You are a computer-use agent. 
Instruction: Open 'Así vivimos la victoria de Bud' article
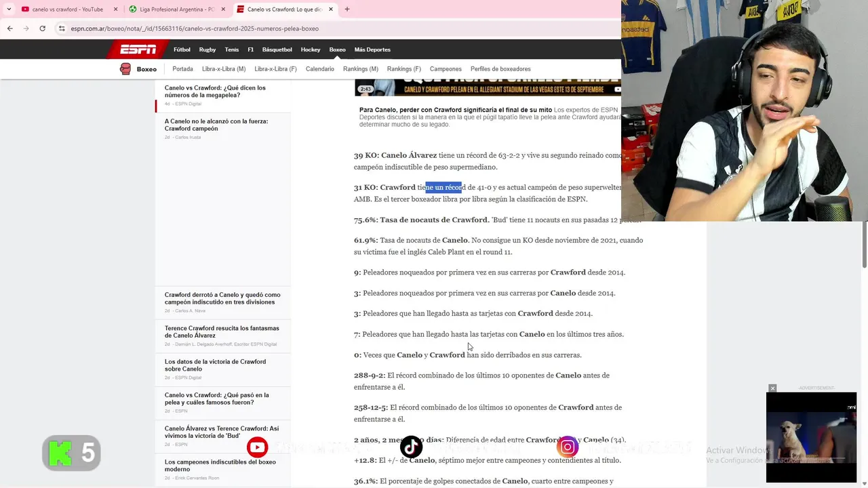coord(222,432)
